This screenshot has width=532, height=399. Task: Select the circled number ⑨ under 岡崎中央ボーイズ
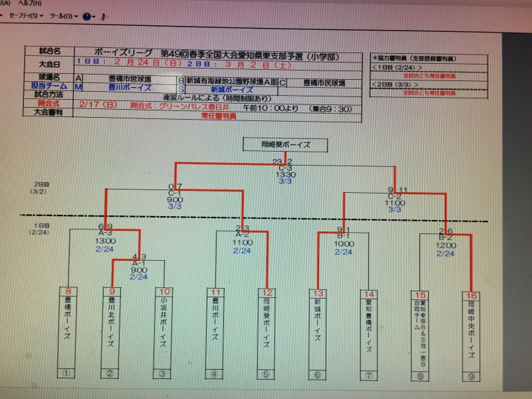pos(471,376)
